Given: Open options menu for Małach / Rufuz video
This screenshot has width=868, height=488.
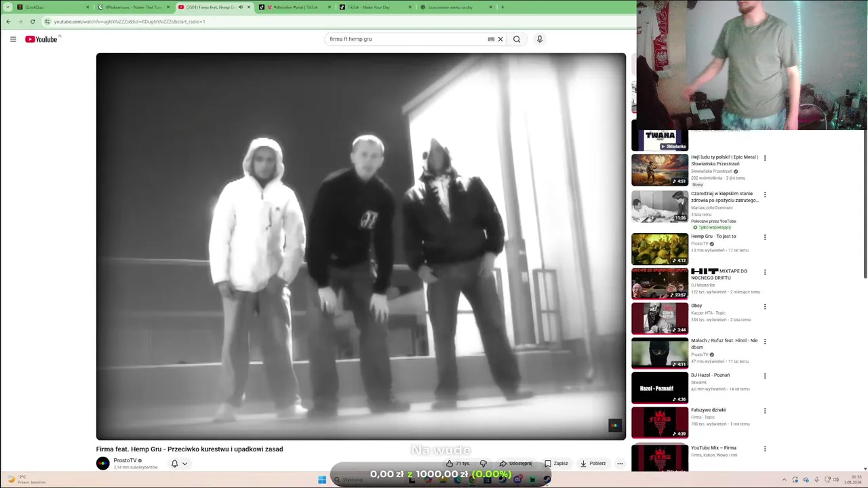Looking at the screenshot, I should coord(765,341).
